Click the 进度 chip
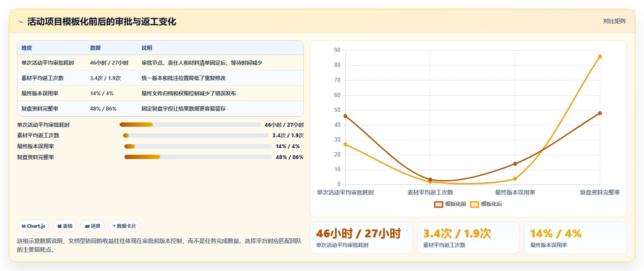 pos(92,226)
